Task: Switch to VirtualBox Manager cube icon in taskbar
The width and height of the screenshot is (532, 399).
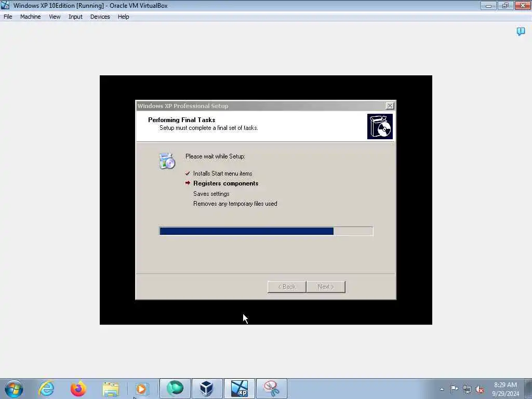Action: 207,389
